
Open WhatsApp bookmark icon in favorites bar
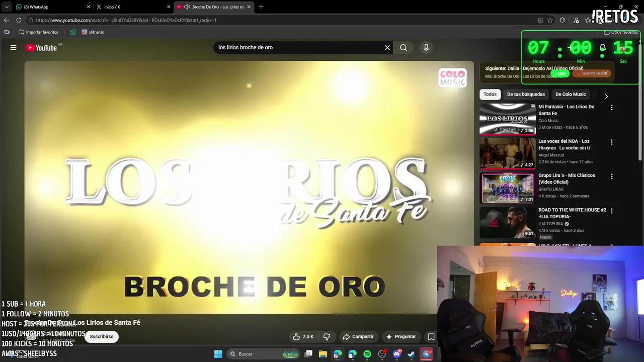point(73,32)
